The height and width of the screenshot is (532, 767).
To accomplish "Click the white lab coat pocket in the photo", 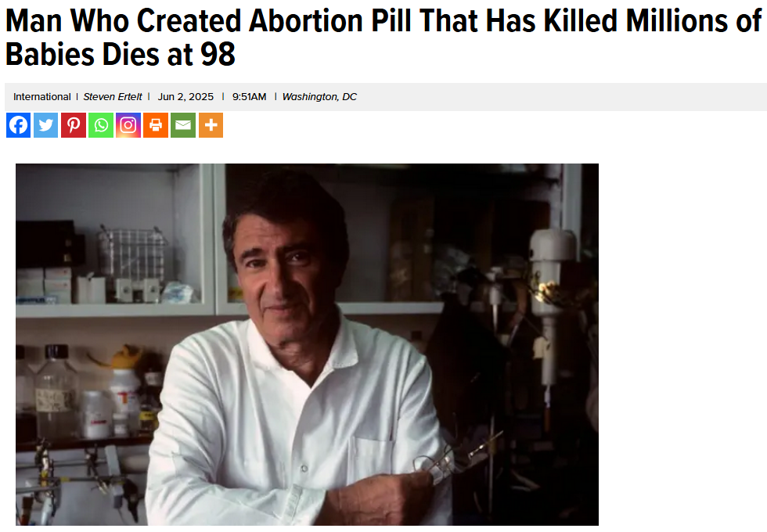I will (372, 460).
